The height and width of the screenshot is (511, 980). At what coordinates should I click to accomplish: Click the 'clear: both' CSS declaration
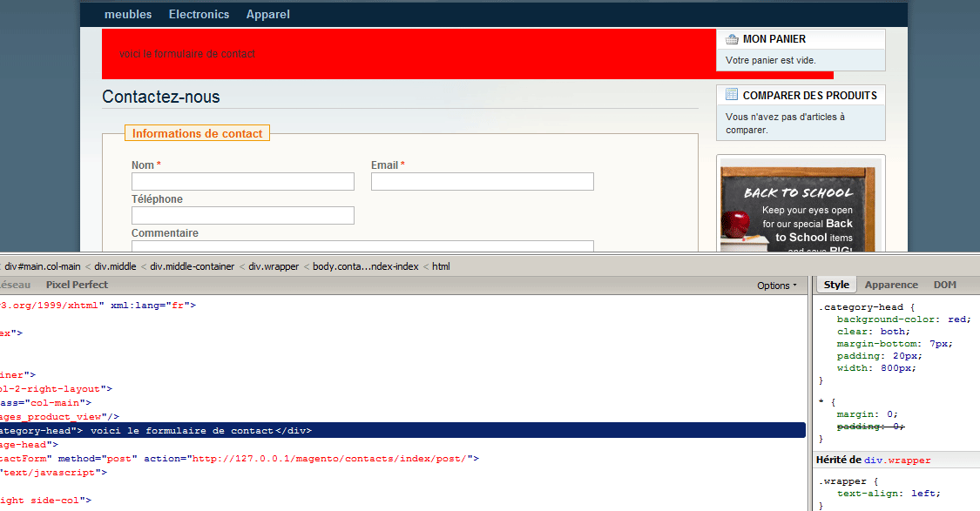(873, 332)
